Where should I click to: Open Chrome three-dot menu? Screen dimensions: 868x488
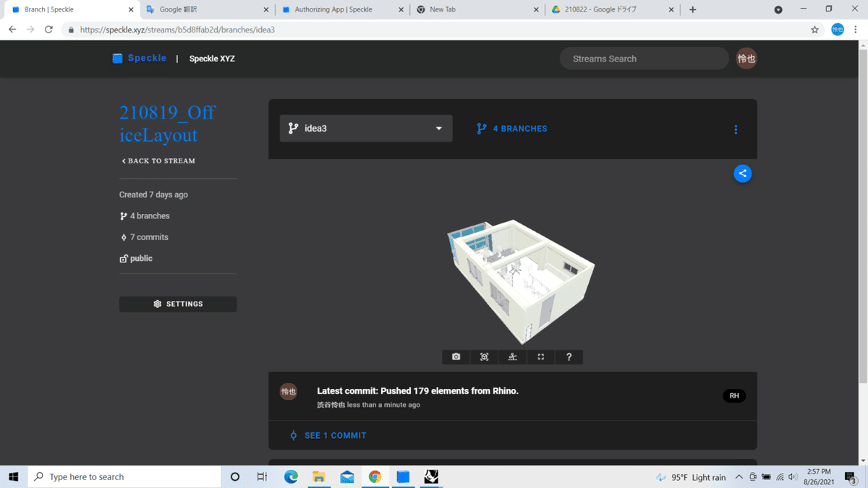(856, 30)
